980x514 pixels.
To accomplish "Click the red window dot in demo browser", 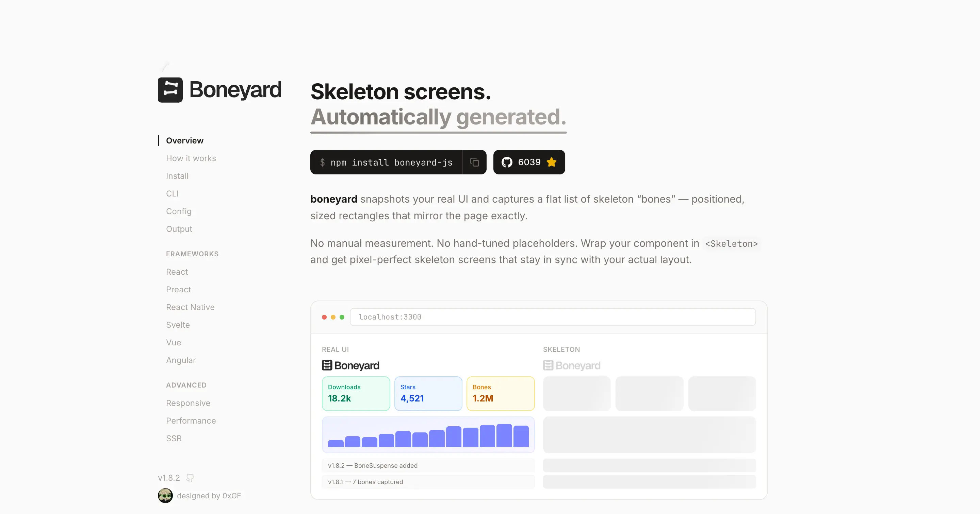I will coord(324,317).
